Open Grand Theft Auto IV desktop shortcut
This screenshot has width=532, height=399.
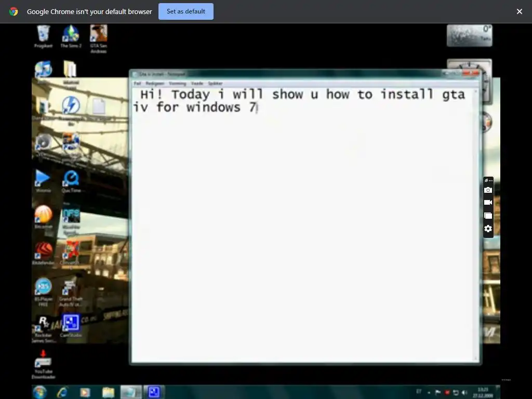coord(71,293)
